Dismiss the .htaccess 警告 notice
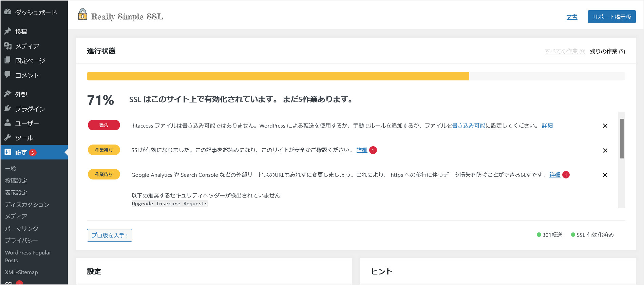The image size is (644, 285). tap(605, 126)
